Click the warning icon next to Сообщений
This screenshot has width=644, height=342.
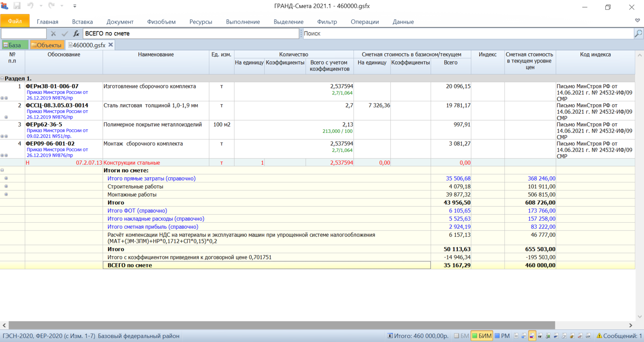[599, 336]
